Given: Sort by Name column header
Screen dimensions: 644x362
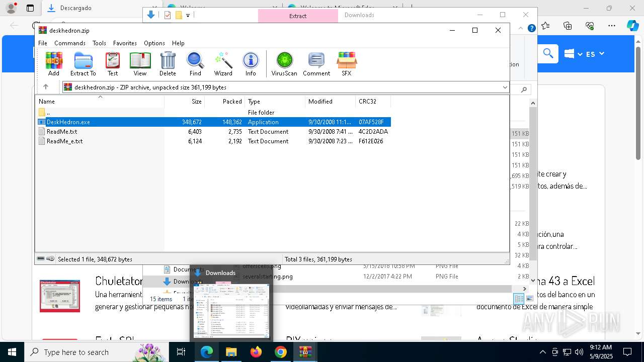Looking at the screenshot, I should 100,102.
